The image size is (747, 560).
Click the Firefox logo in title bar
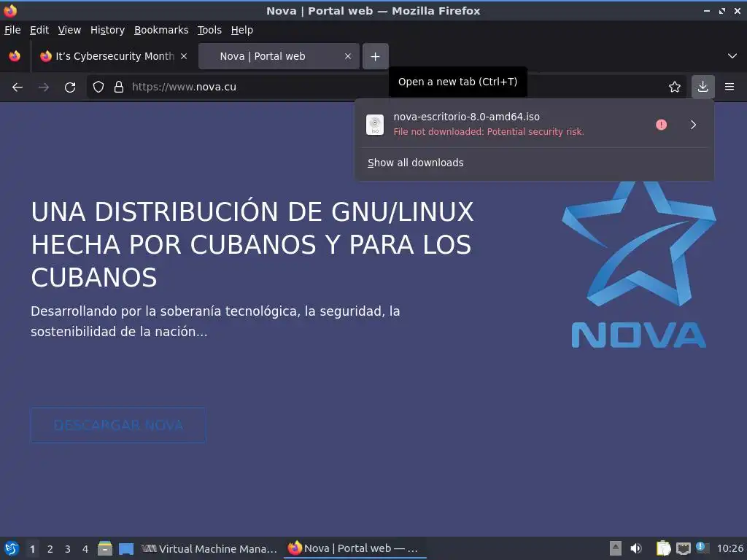pyautogui.click(x=10, y=10)
